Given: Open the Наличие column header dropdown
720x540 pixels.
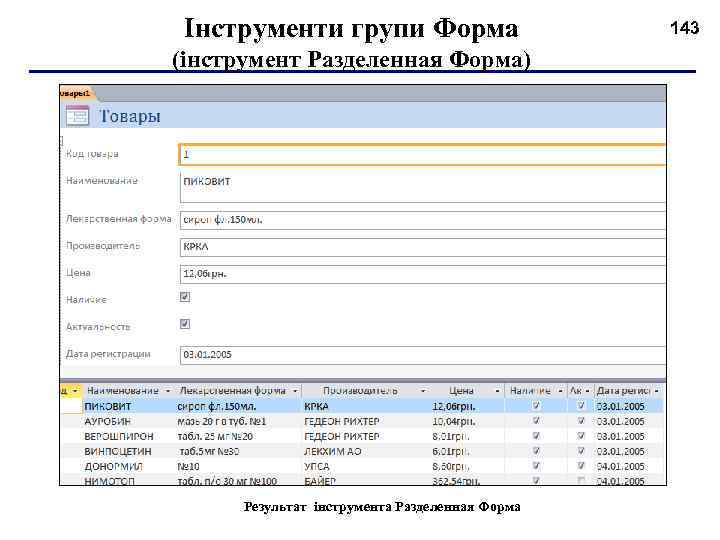Looking at the screenshot, I should (560, 391).
